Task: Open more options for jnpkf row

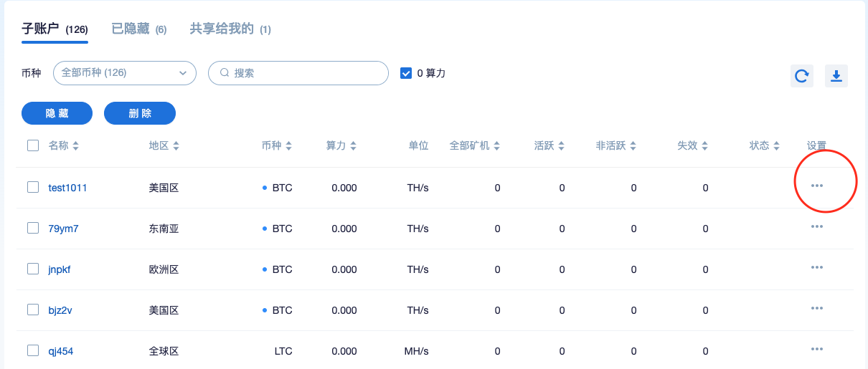Action: click(816, 267)
